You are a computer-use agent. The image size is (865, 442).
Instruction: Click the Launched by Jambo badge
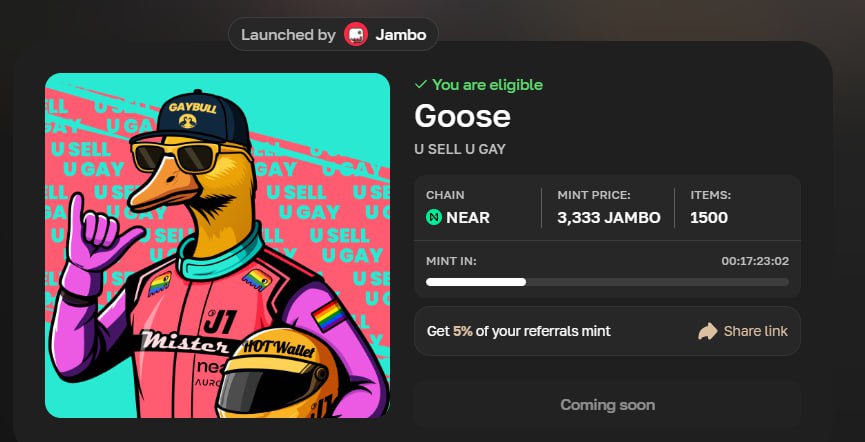tap(333, 34)
